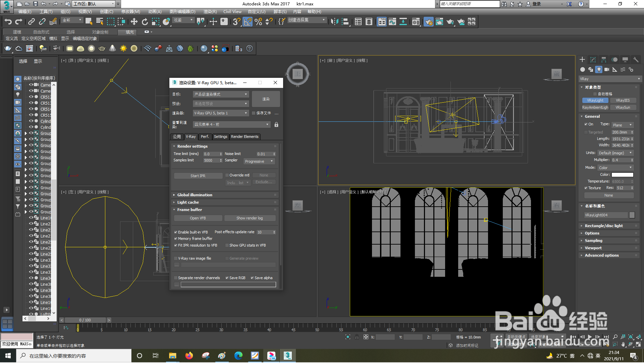Click the Start IPR button

coord(198,176)
